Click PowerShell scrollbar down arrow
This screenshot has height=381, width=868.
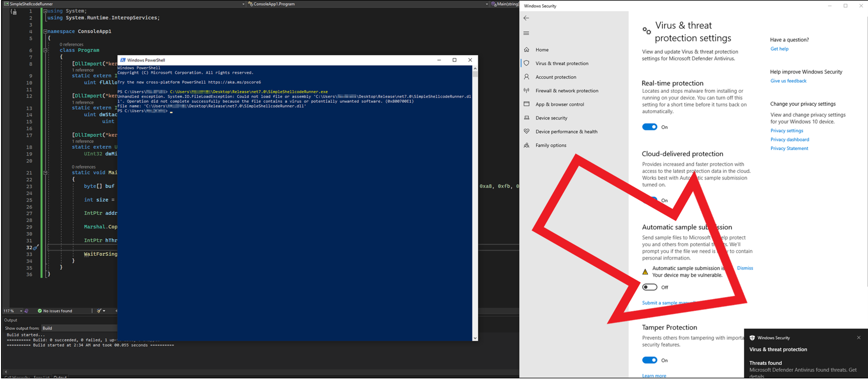(475, 338)
